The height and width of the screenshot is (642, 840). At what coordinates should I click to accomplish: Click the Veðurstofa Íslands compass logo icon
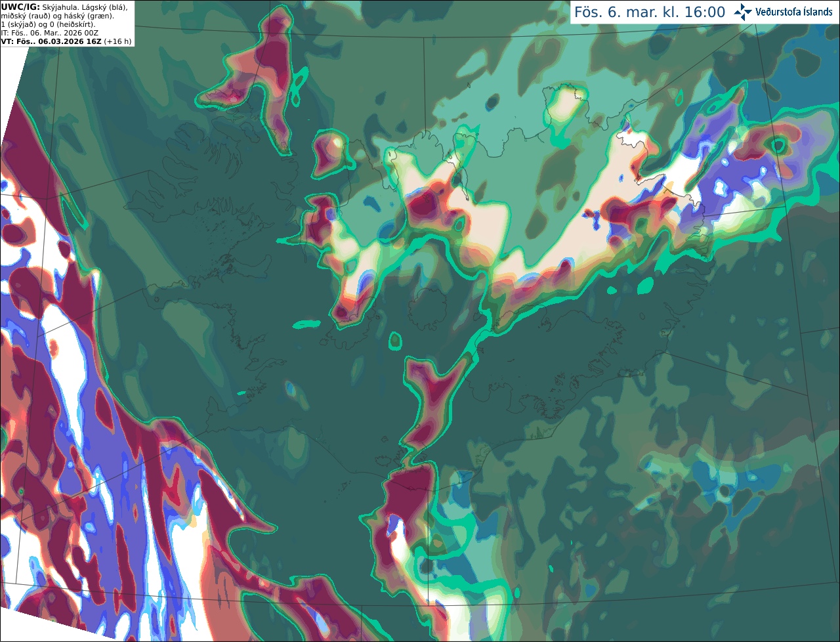pyautogui.click(x=743, y=12)
